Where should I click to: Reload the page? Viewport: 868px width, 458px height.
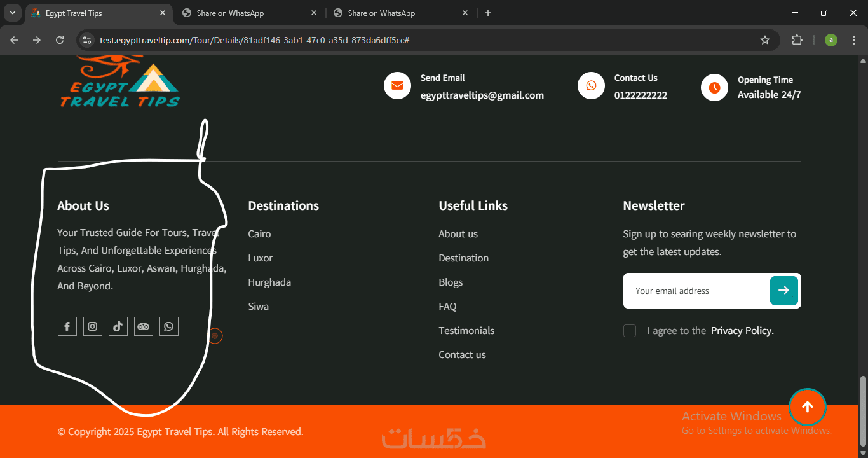60,40
